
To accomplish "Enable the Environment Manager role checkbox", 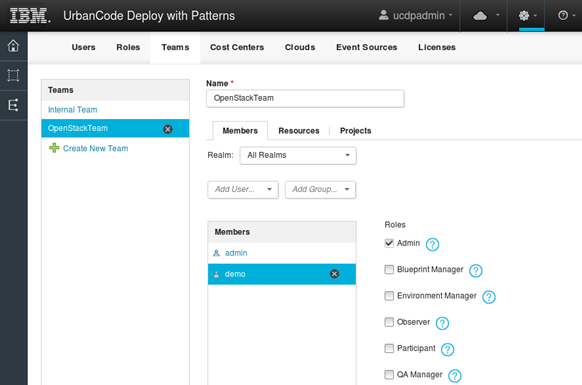I will [x=389, y=296].
